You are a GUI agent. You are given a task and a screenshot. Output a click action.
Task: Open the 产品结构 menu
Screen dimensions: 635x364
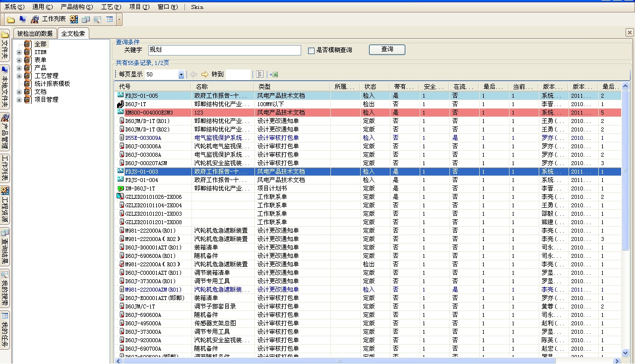[76, 7]
